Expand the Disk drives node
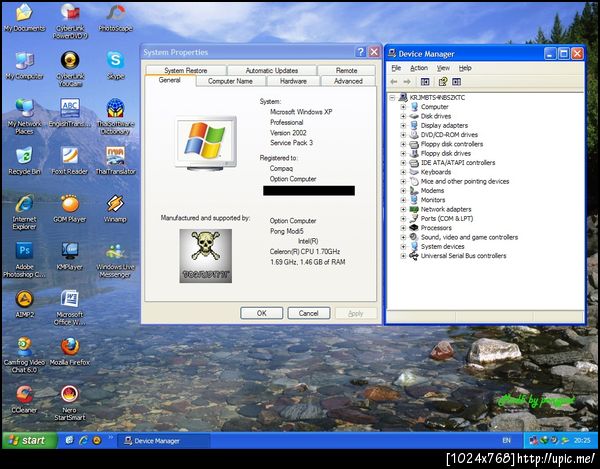Viewport: 600px width, 469px height. [x=403, y=116]
